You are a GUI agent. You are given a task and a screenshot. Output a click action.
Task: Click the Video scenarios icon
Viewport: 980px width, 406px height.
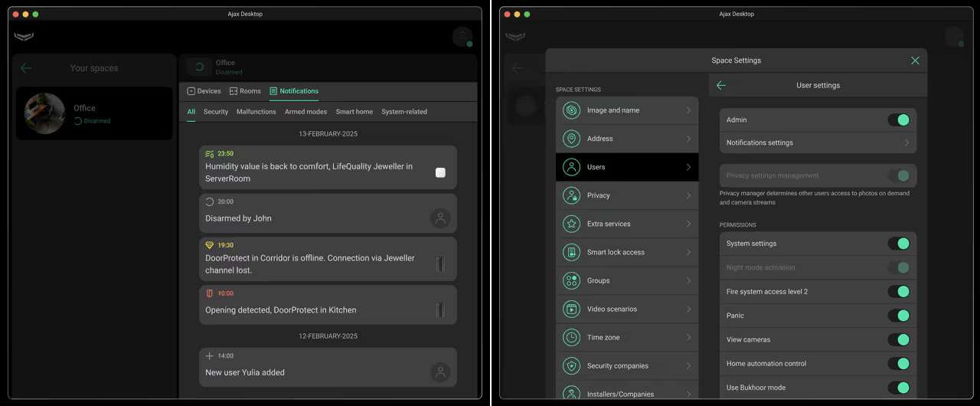[x=571, y=309]
